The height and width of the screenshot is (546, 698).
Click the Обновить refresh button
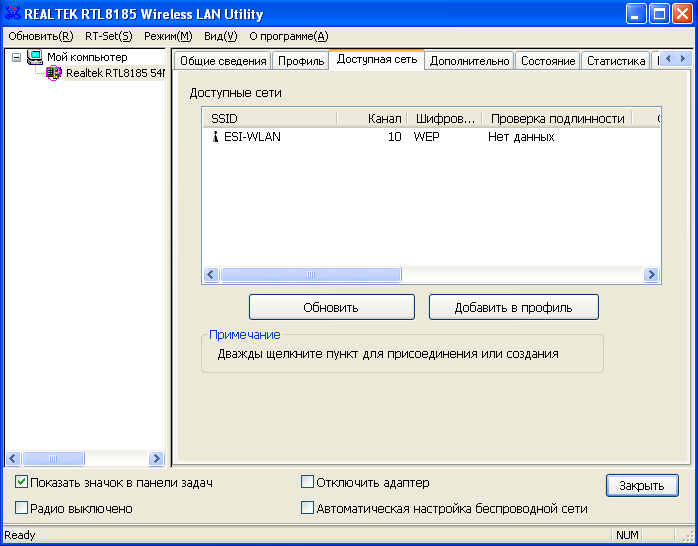click(x=332, y=307)
